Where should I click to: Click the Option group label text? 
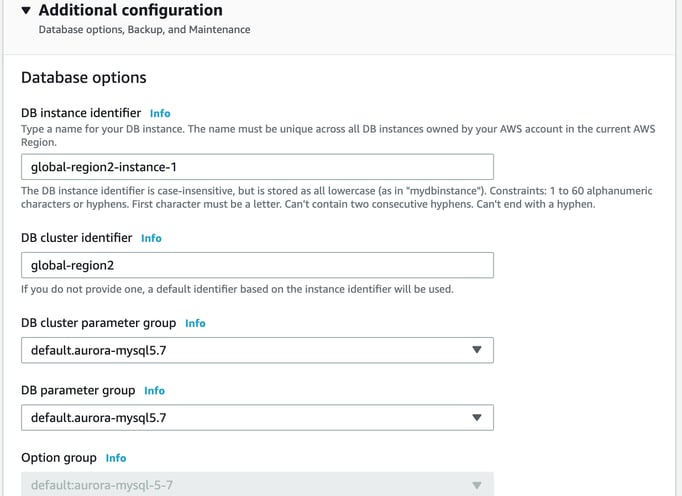coord(59,458)
